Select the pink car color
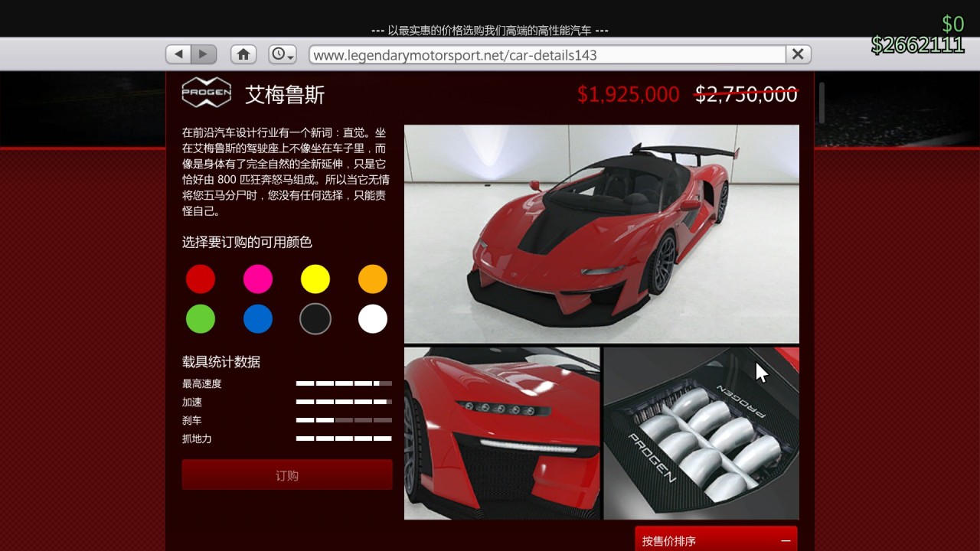Screen dimensions: 980x551 [258, 279]
